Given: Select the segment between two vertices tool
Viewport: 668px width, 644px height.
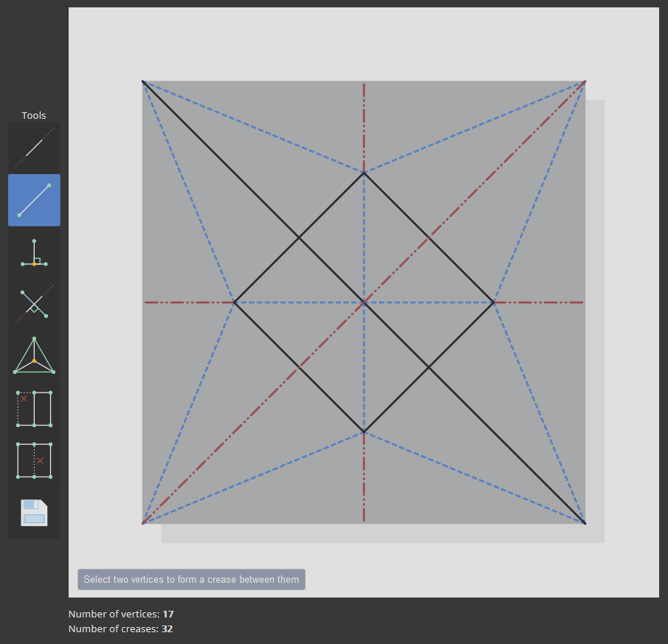Looking at the screenshot, I should click(34, 200).
